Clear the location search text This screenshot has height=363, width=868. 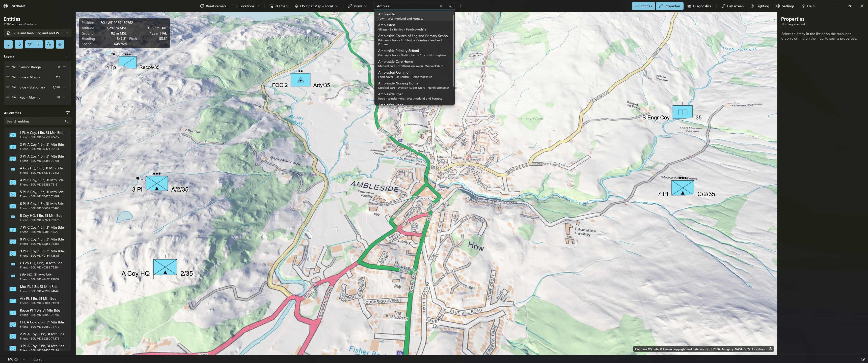tap(441, 6)
